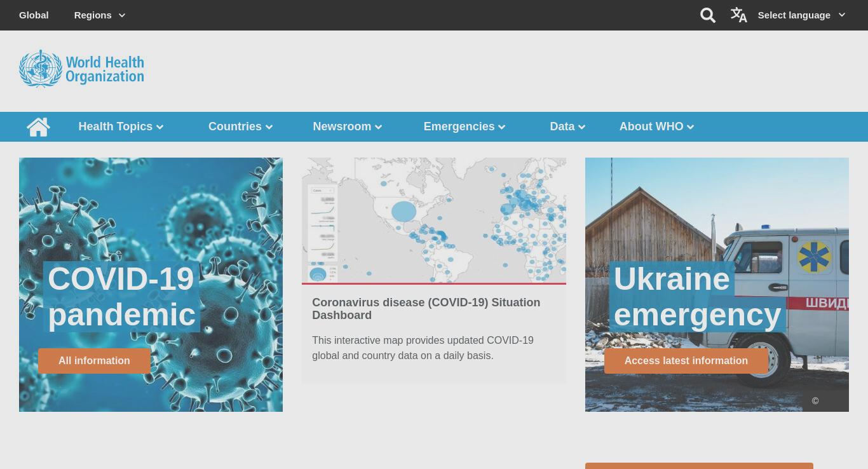This screenshot has height=469, width=868.
Task: Open the Select language dropdown
Action: coord(801,15)
